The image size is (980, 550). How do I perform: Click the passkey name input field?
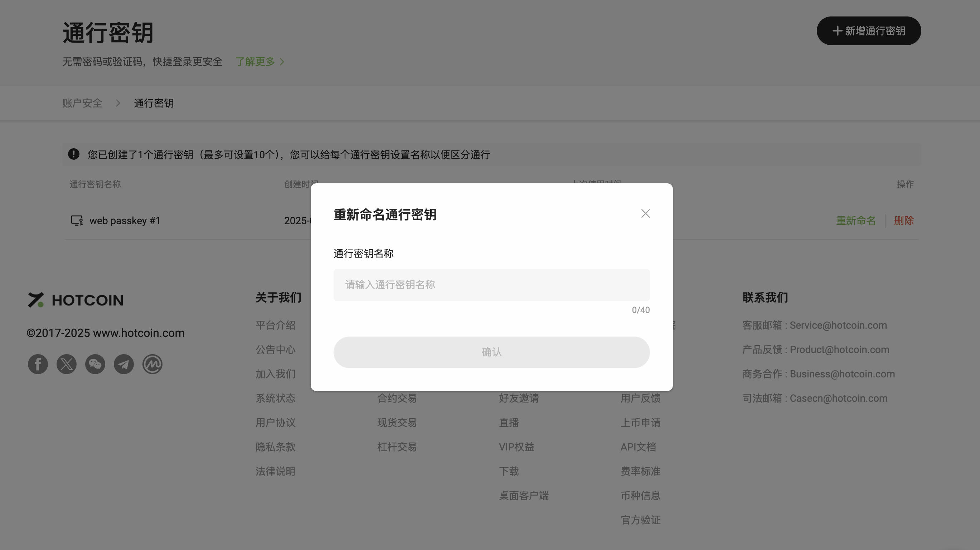click(491, 285)
